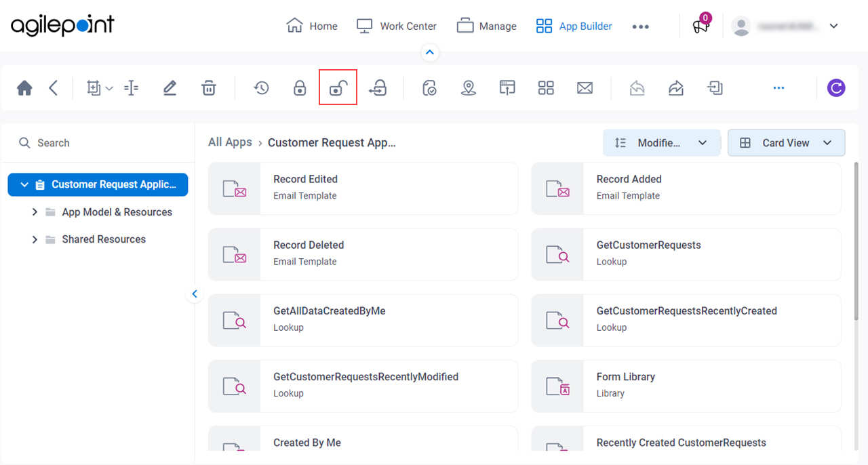Expand App Model & Resources folder

(x=35, y=212)
